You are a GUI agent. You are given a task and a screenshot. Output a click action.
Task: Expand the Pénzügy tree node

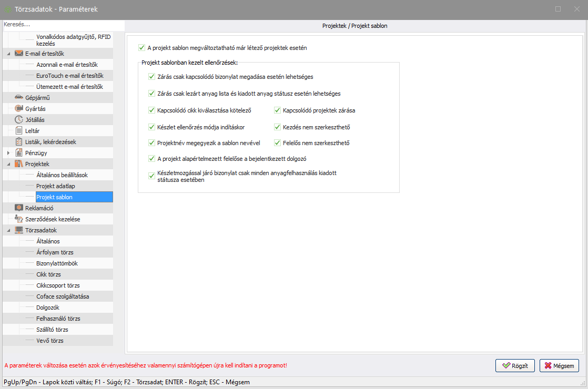8,152
